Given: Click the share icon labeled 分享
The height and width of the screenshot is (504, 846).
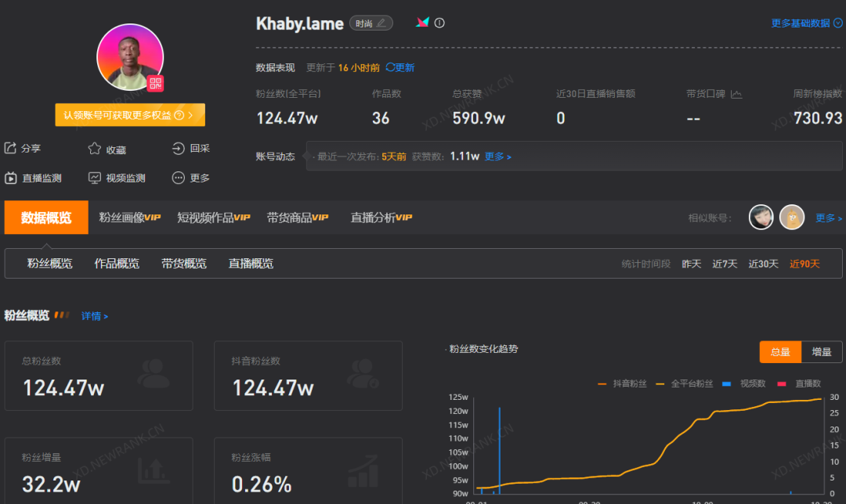Looking at the screenshot, I should click(10, 148).
